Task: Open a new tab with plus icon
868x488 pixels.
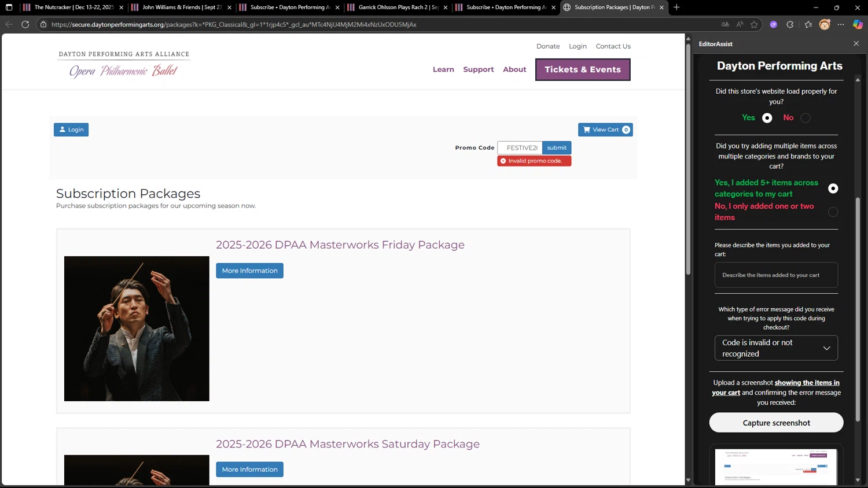Action: pos(676,8)
